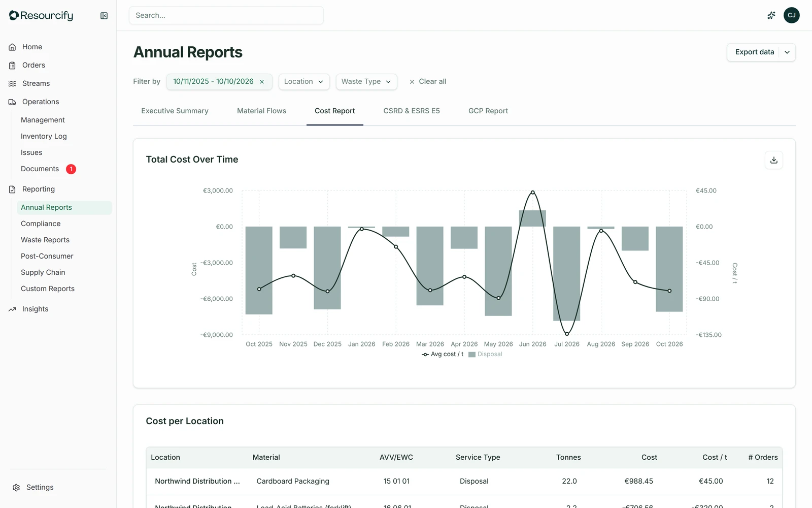Open Supply Chain in the sidebar
This screenshot has width=812, height=508.
(64, 272)
